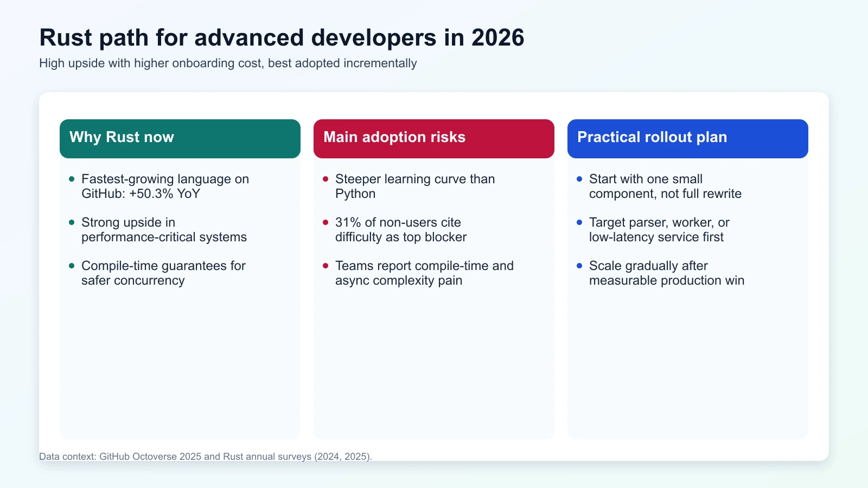
Task: Click the teal "Why Rust now" header
Action: (122, 138)
